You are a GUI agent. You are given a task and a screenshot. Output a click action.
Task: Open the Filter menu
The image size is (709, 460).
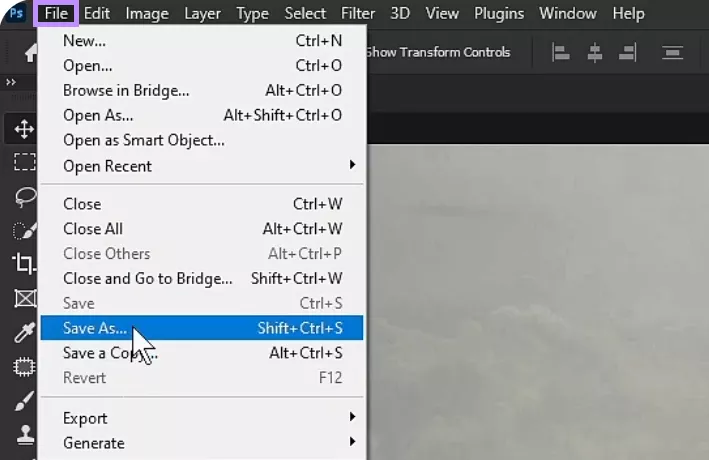click(x=357, y=14)
